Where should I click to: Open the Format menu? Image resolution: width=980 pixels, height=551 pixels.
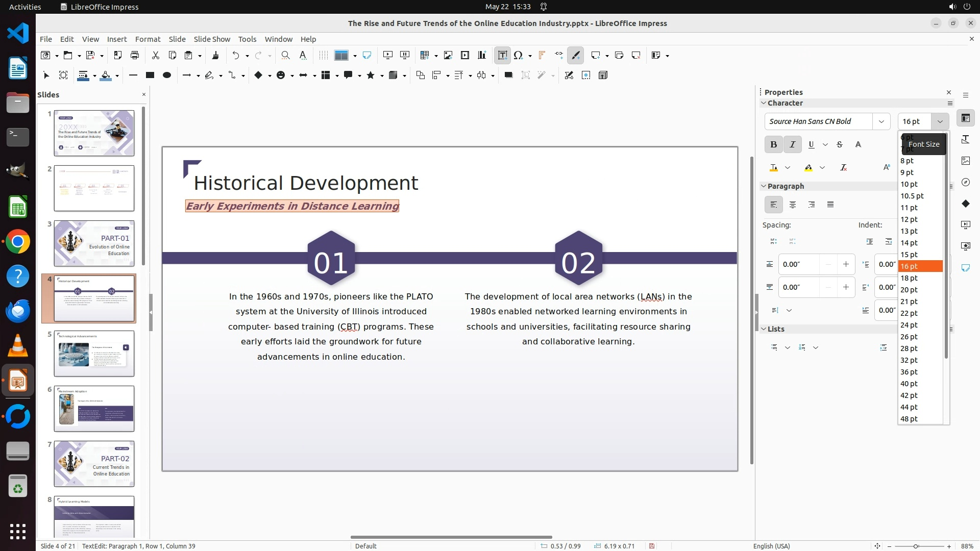click(x=148, y=39)
